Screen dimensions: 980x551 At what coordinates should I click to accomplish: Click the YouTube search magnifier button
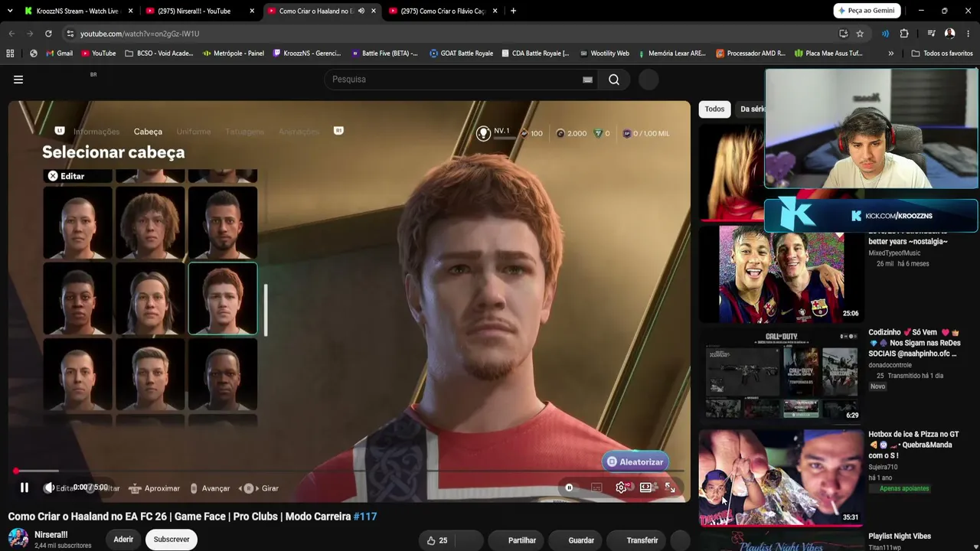tap(614, 80)
